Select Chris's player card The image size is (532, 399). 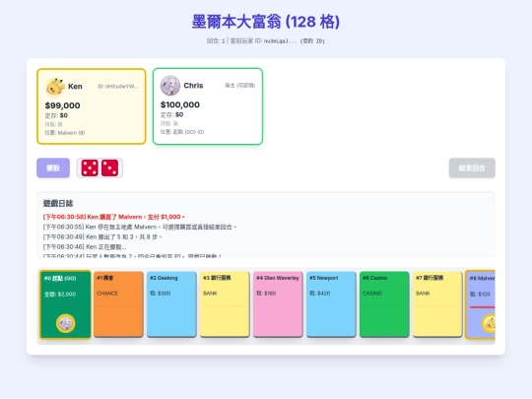point(208,106)
